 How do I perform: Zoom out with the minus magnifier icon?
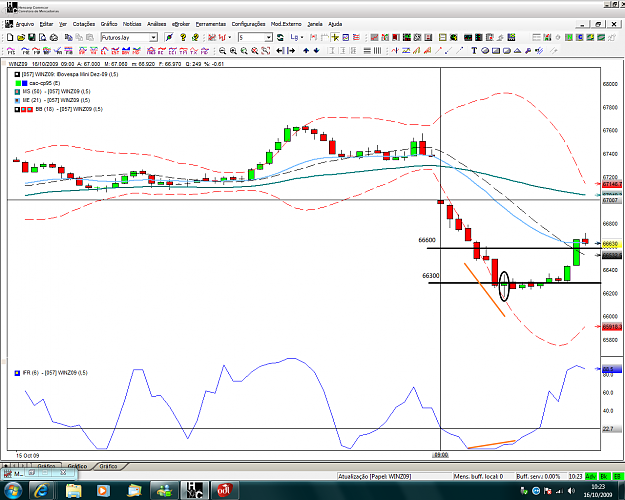(x=222, y=51)
